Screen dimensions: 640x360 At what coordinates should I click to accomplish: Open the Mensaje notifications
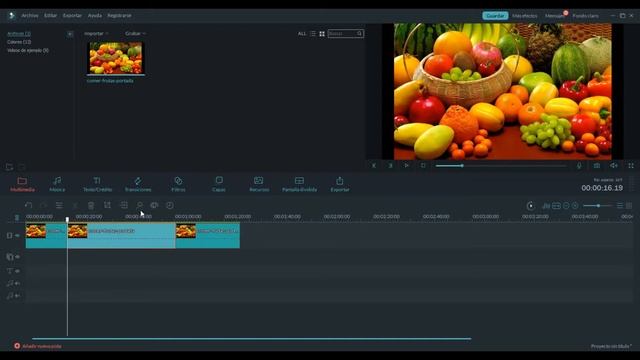pyautogui.click(x=555, y=16)
